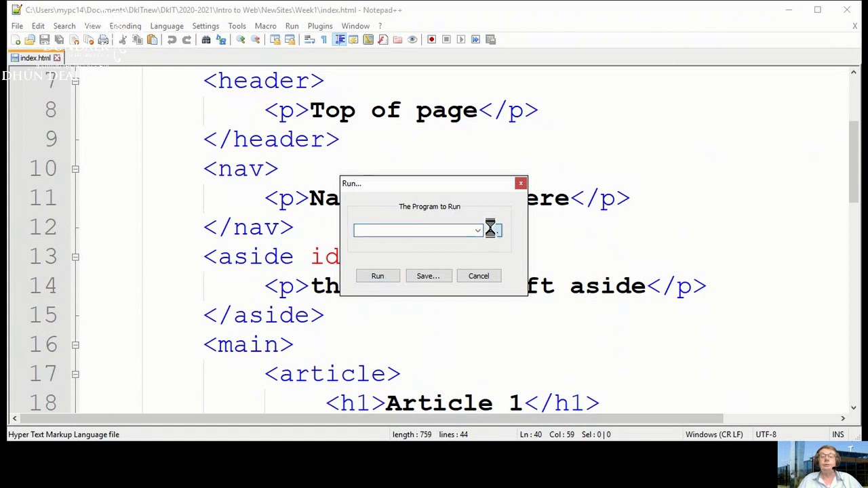Open the Language menu
The image size is (868, 488).
click(x=167, y=26)
